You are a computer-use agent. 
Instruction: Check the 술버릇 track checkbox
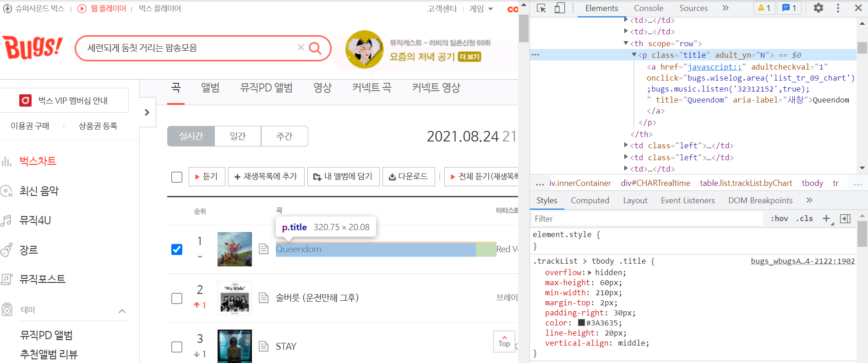click(177, 298)
